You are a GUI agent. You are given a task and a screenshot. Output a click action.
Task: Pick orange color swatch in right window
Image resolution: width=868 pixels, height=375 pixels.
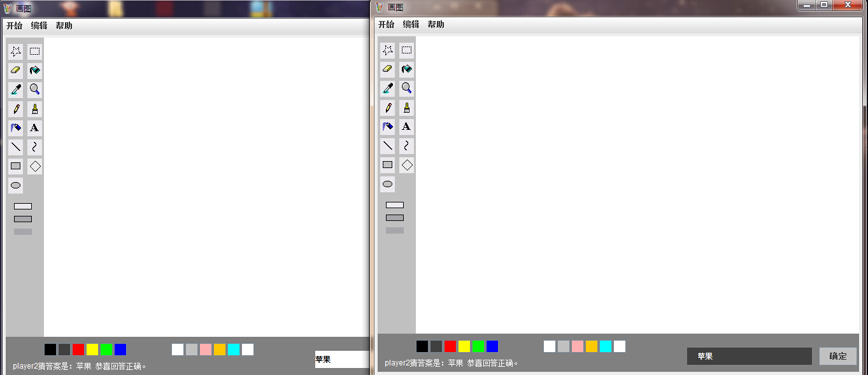tap(592, 346)
